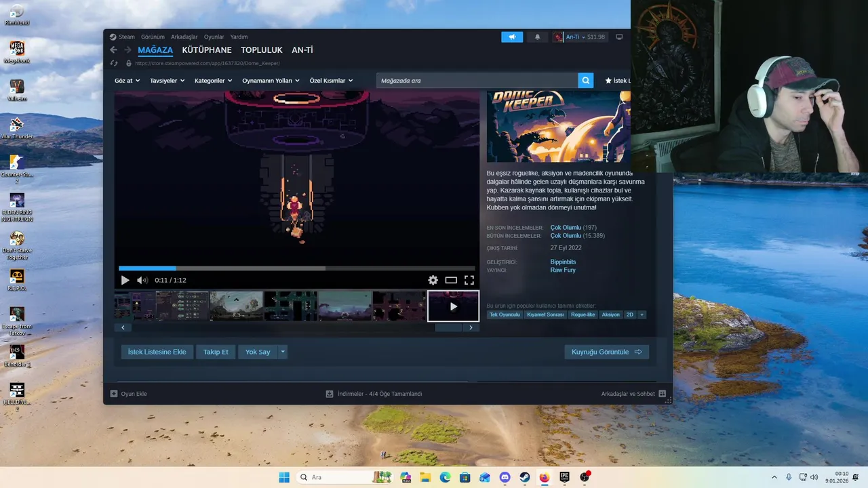This screenshot has height=488, width=868.
Task: Switch to the KÜTÜPHANE tab
Action: click(x=207, y=50)
